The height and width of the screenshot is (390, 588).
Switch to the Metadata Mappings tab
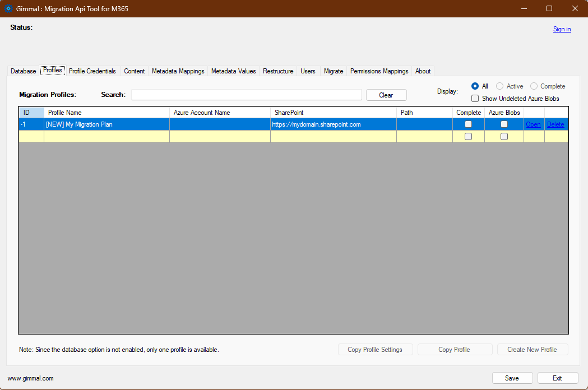178,71
